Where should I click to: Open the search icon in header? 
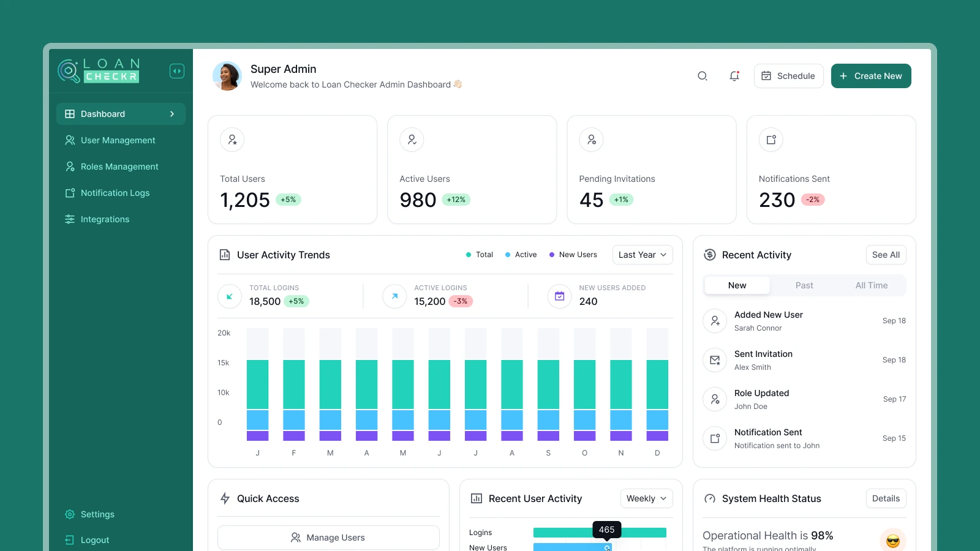click(x=703, y=76)
